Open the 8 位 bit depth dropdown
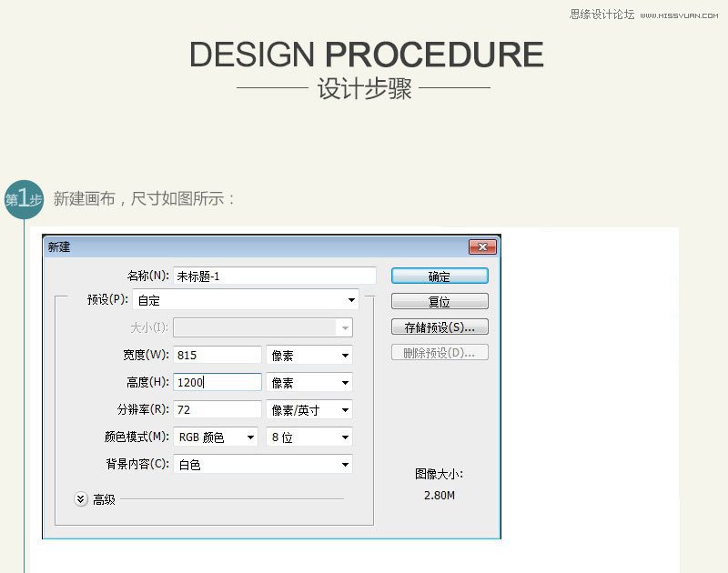The image size is (728, 573). 309,437
